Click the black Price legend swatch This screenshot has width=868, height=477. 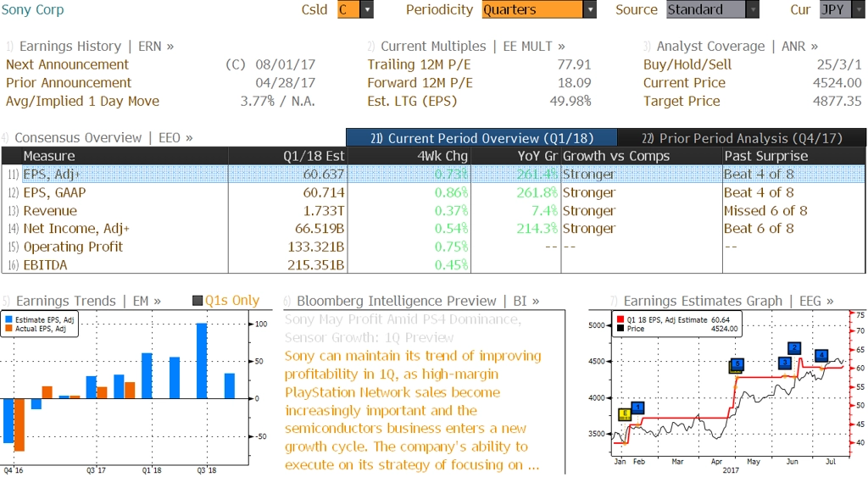(x=620, y=329)
